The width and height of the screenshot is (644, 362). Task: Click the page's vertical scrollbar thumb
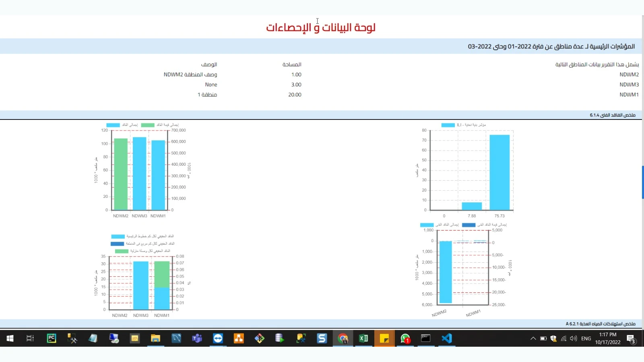coord(642,182)
